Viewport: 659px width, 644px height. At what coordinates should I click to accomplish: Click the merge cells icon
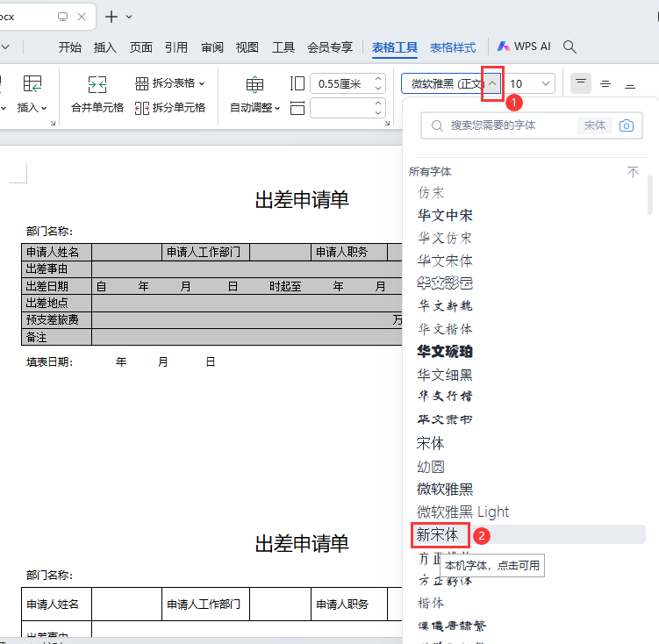pyautogui.click(x=97, y=84)
